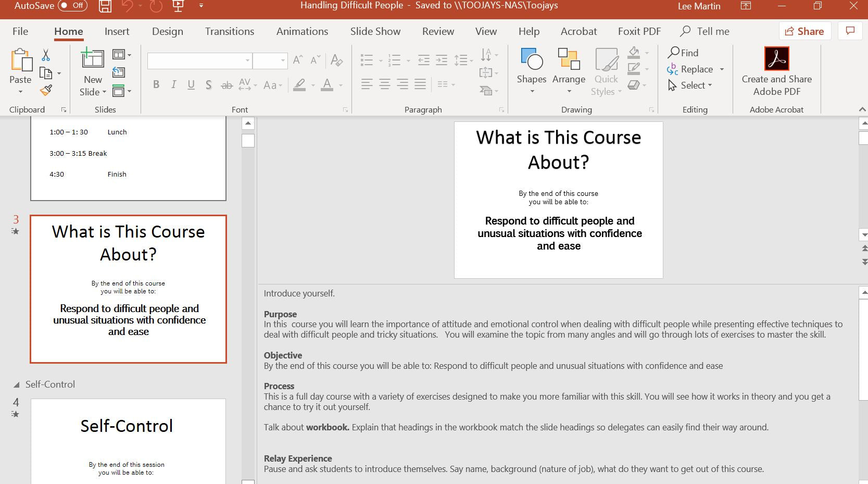The image size is (868, 484).
Task: Click the notes pane scroll up arrow
Action: pyautogui.click(x=863, y=292)
